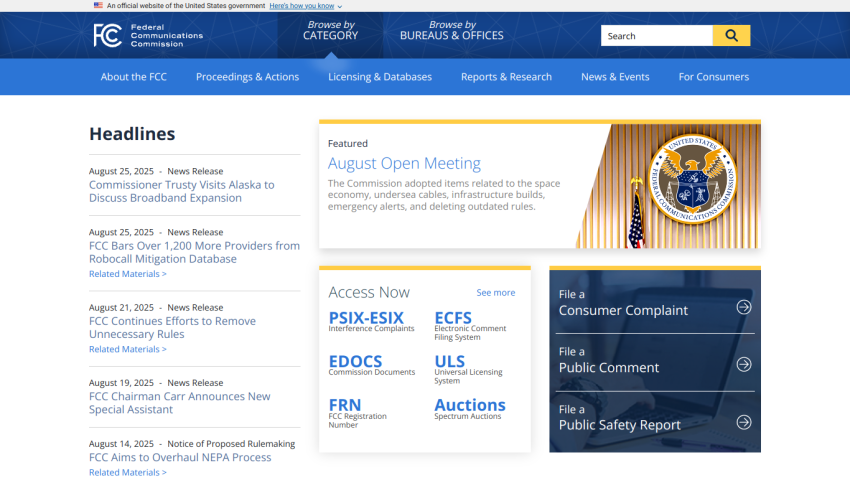The width and height of the screenshot is (850, 478).
Task: Click the "August 19, 2025" date text
Action: [121, 383]
